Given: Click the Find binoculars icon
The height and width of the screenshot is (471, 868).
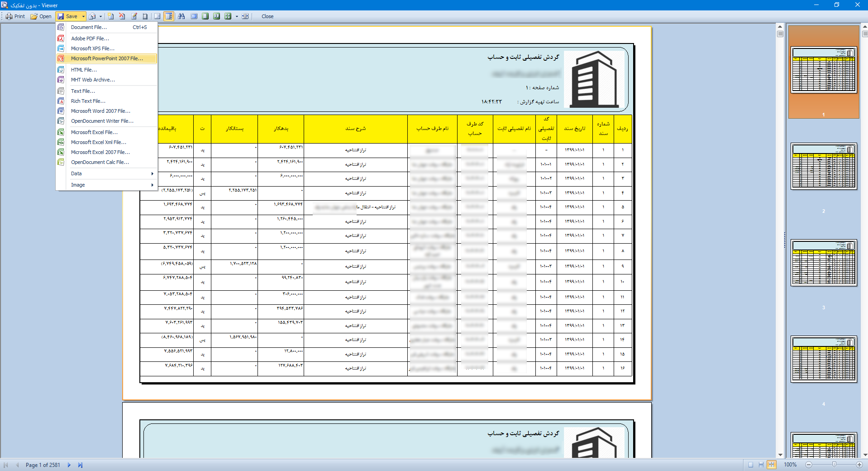Looking at the screenshot, I should pos(181,16).
